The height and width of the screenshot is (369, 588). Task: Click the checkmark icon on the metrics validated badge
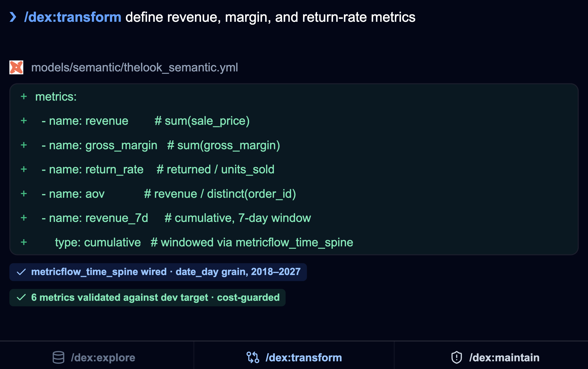point(21,297)
